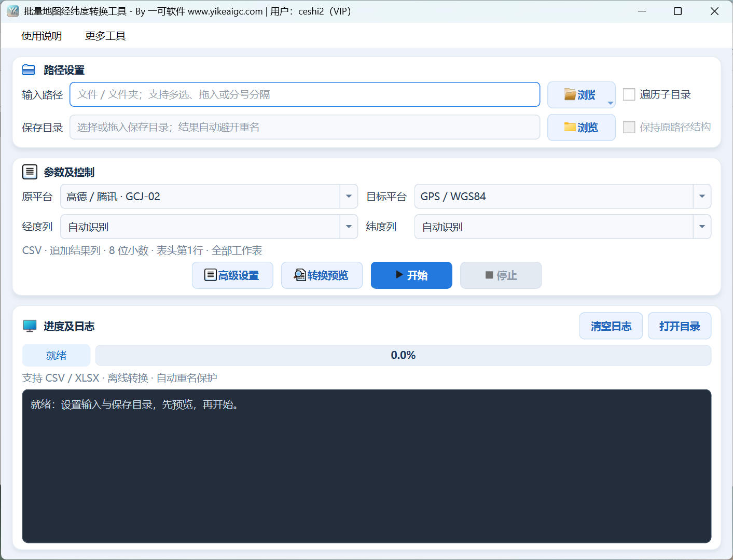Open the 使用说明 menu
The height and width of the screenshot is (560, 733).
(x=42, y=36)
